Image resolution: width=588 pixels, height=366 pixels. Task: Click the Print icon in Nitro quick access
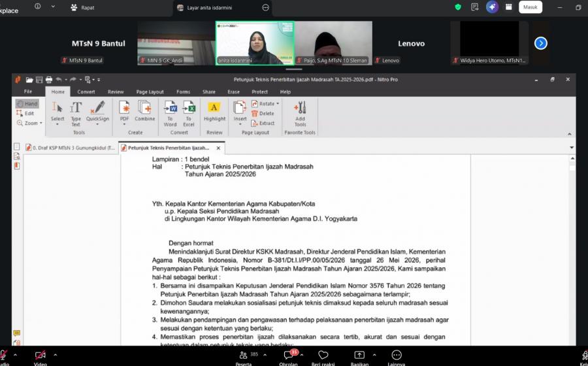coord(49,80)
